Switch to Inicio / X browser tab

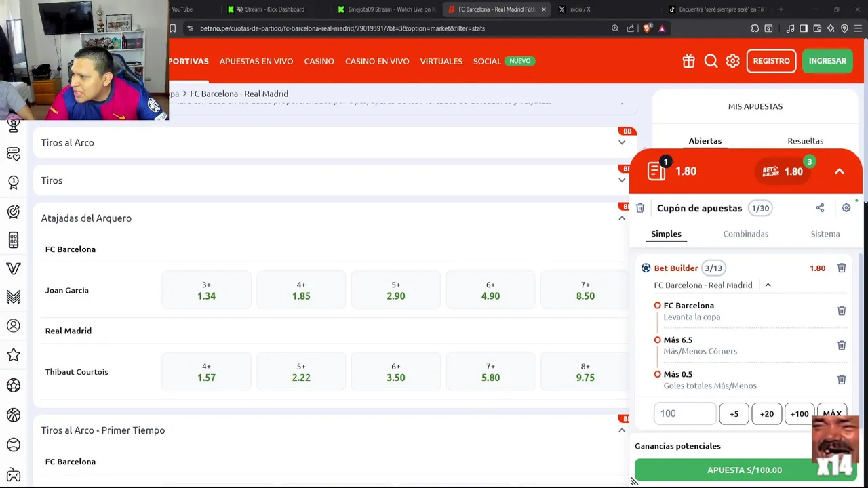[x=579, y=9]
